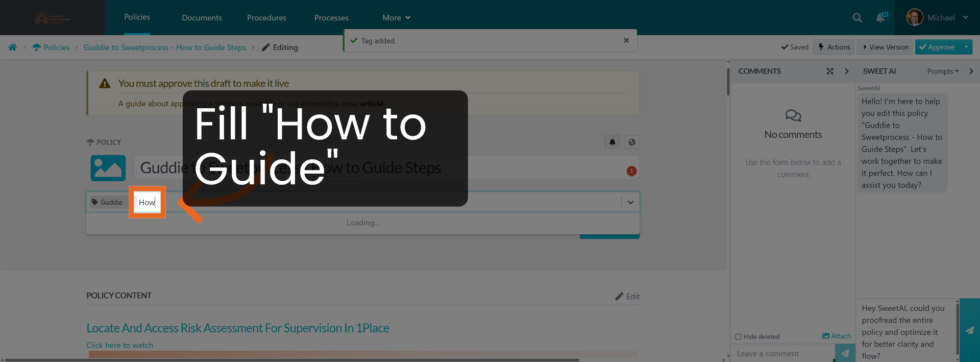Toggle Hide deleted checkbox
This screenshot has height=362, width=980.
click(738, 336)
